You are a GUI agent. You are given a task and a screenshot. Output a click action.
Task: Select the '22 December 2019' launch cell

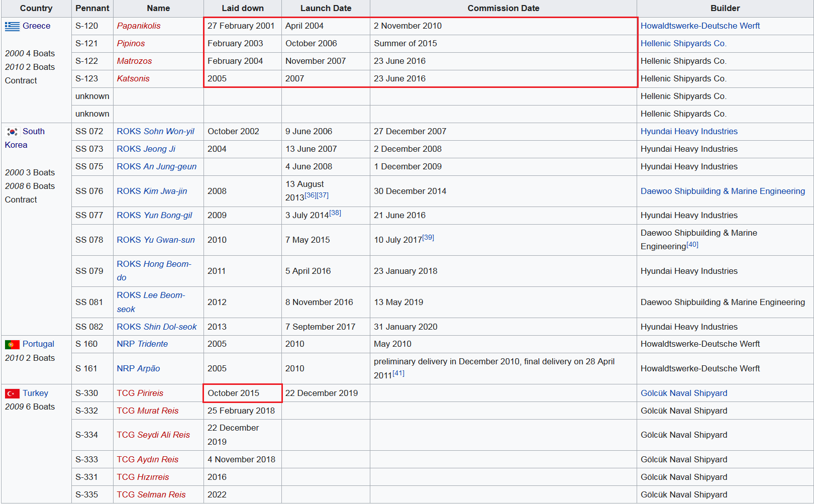[326, 393]
